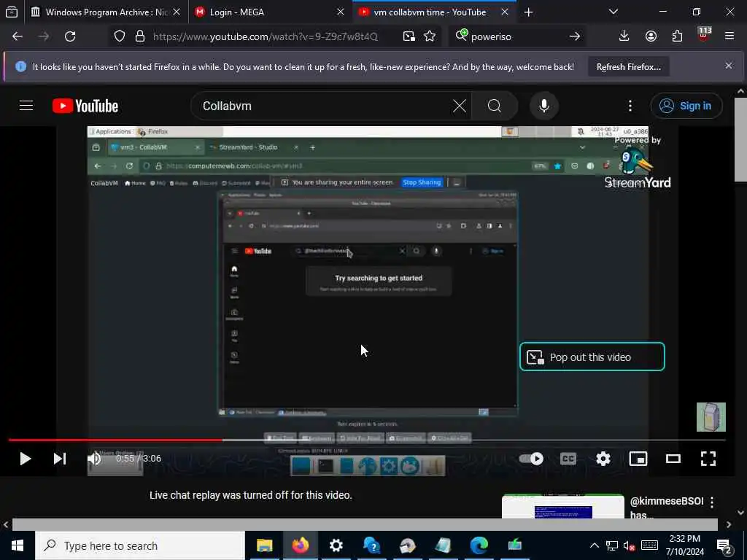The image size is (747, 560).
Task: Mute the video volume speaker
Action: click(x=94, y=459)
